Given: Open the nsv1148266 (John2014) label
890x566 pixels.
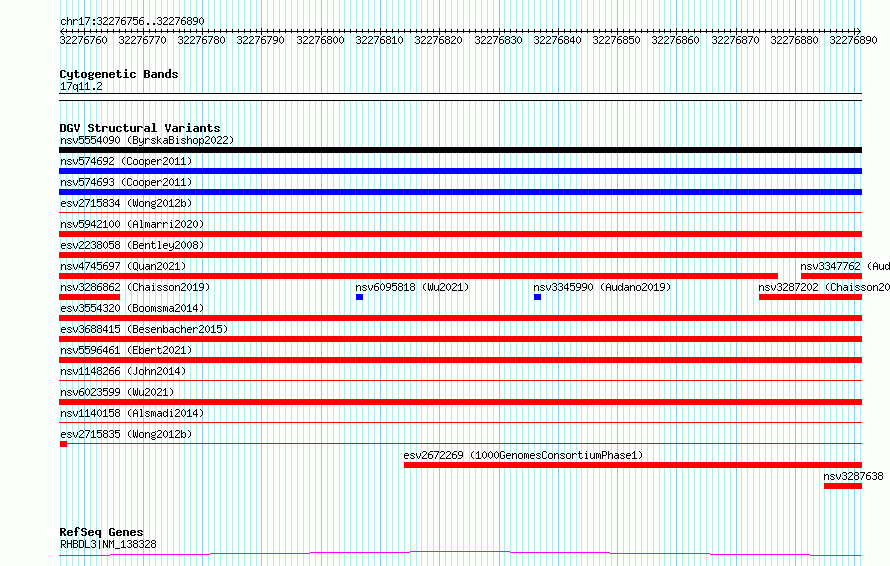Looking at the screenshot, I should pos(123,371).
